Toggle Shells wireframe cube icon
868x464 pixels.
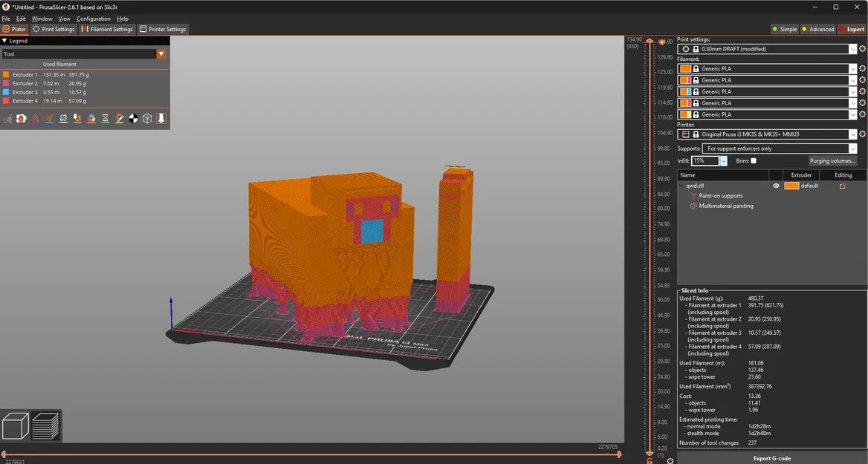(147, 118)
